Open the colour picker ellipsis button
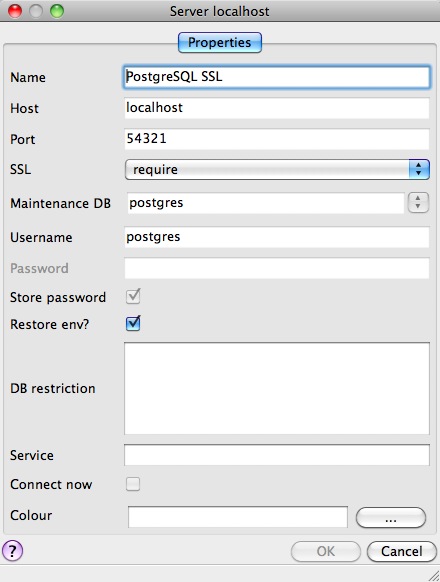Screen dimensions: 440x582 click(x=391, y=517)
